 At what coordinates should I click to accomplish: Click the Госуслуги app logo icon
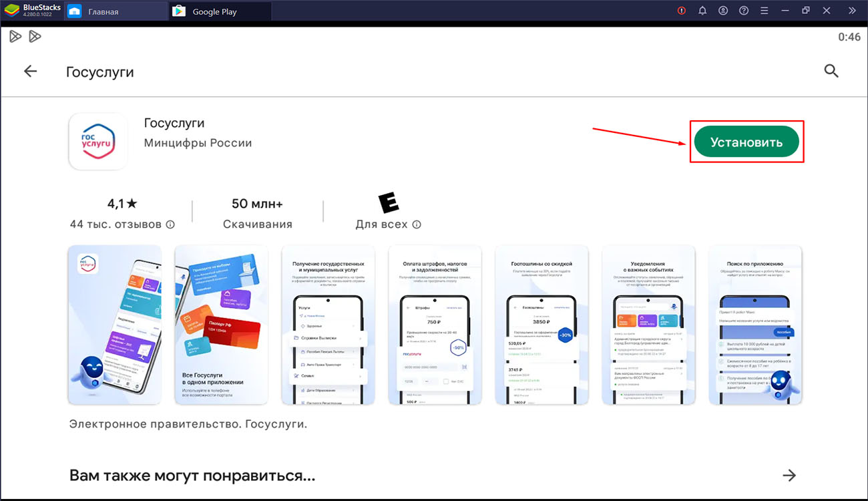pos(98,142)
